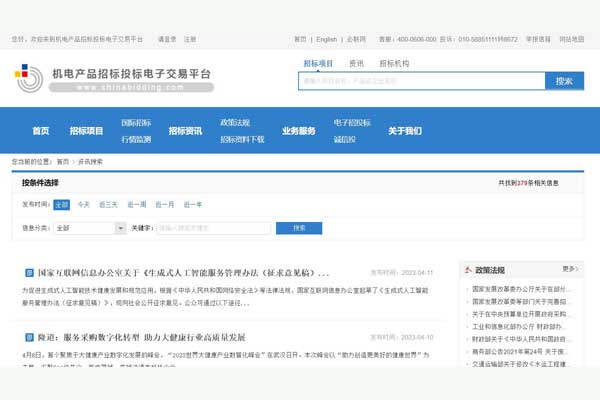Open the sidebar item 财政部关于《中华人民共和国政府
This screenshot has width=600, height=400.
521,339
